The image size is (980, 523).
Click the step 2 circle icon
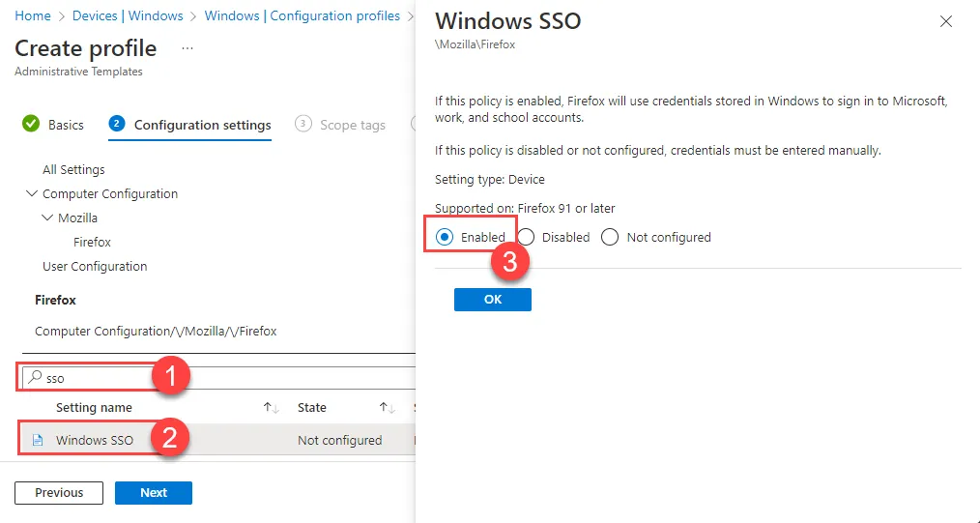[116, 124]
